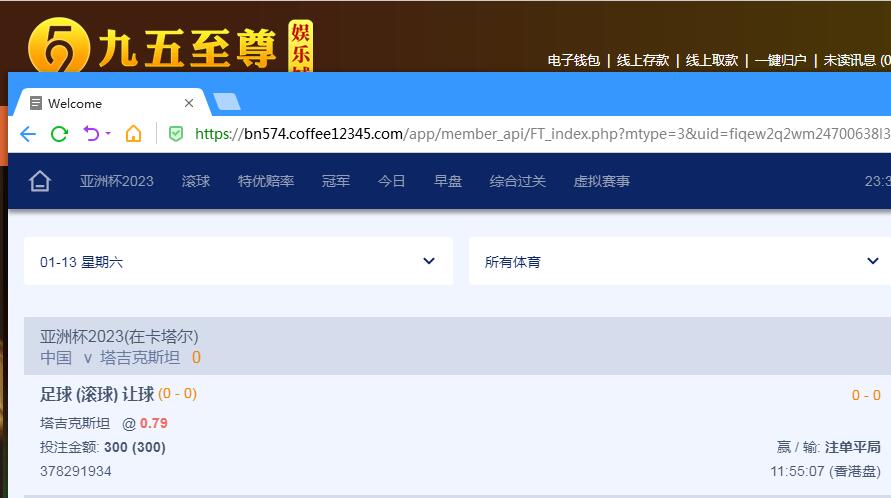Click the green security shield icon
This screenshot has width=891, height=498.
(176, 134)
